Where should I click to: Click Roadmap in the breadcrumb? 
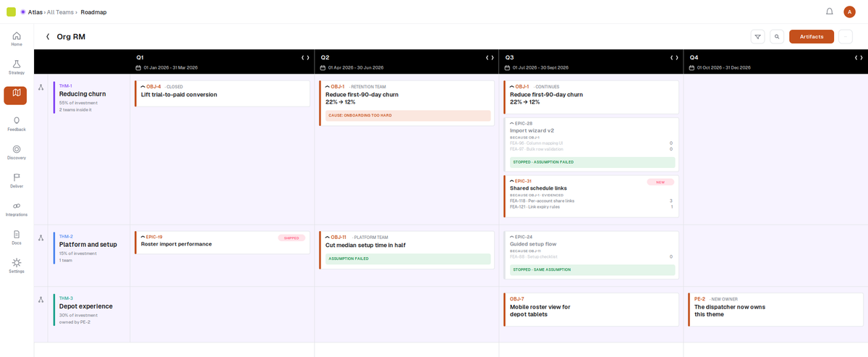coord(93,12)
